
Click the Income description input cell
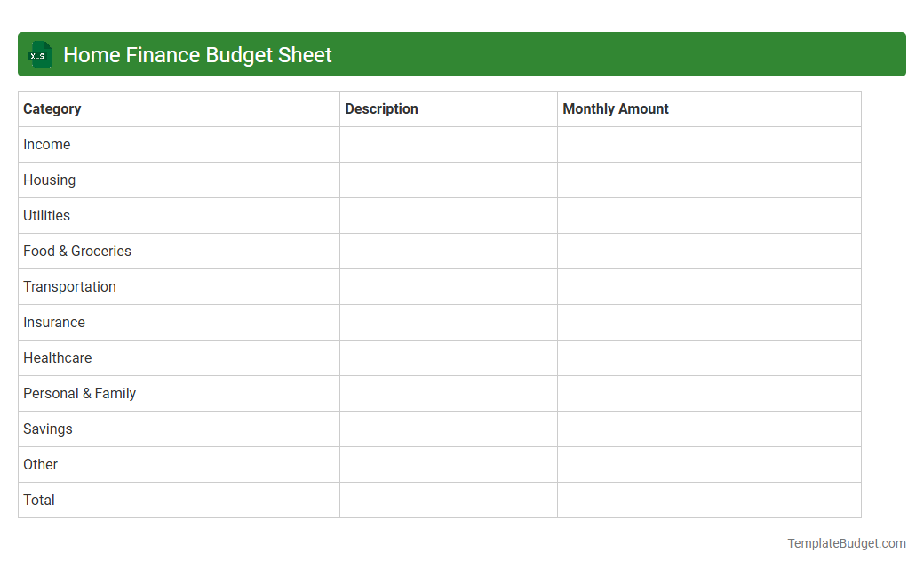448,144
